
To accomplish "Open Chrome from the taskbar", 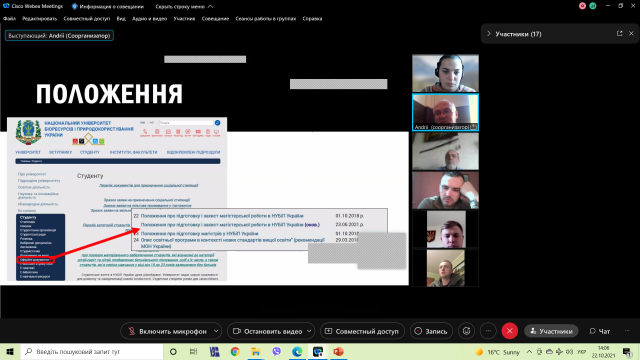I will (235, 351).
